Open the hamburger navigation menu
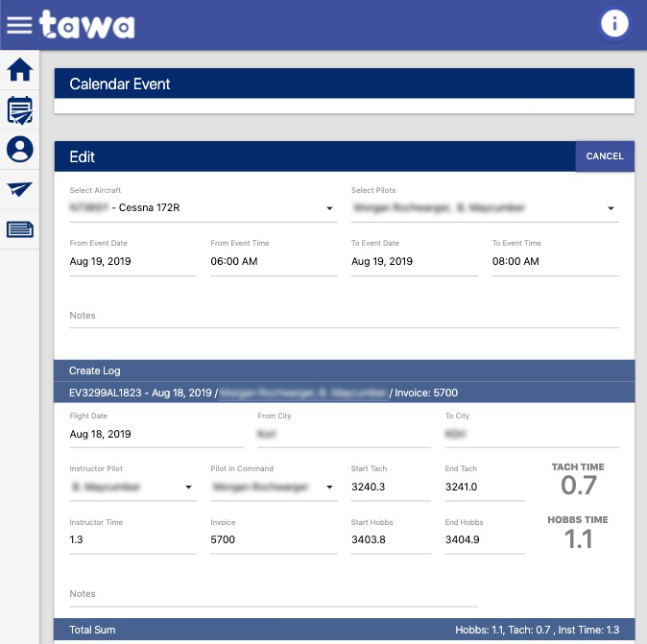 coord(19,25)
